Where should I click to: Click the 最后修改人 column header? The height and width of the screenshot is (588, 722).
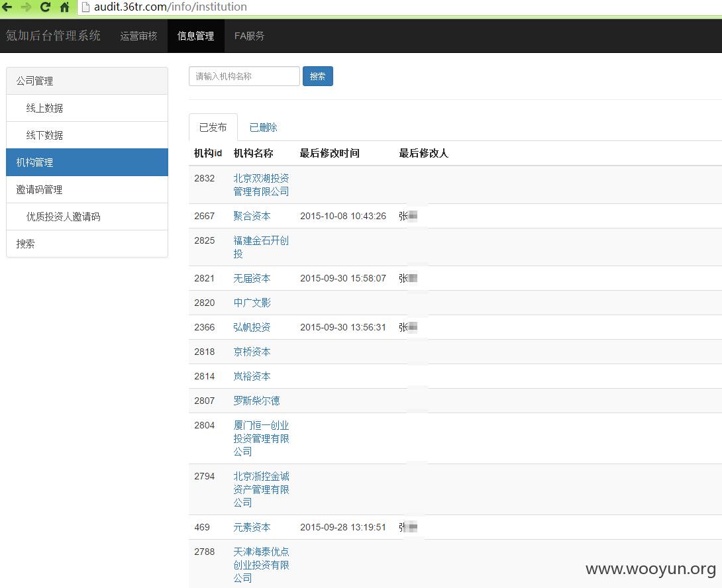pos(424,154)
